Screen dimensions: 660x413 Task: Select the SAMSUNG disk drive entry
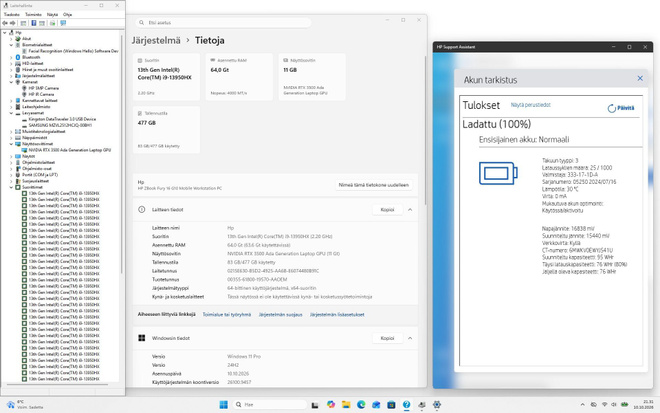coord(60,125)
